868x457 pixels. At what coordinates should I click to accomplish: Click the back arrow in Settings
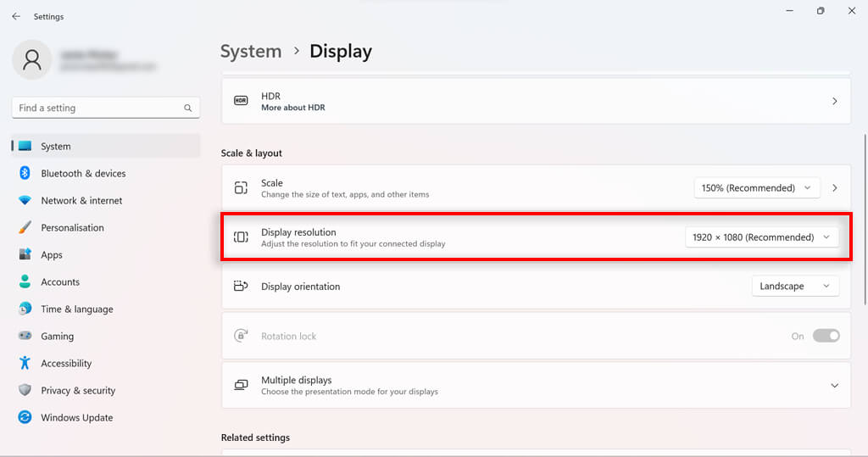click(16, 16)
